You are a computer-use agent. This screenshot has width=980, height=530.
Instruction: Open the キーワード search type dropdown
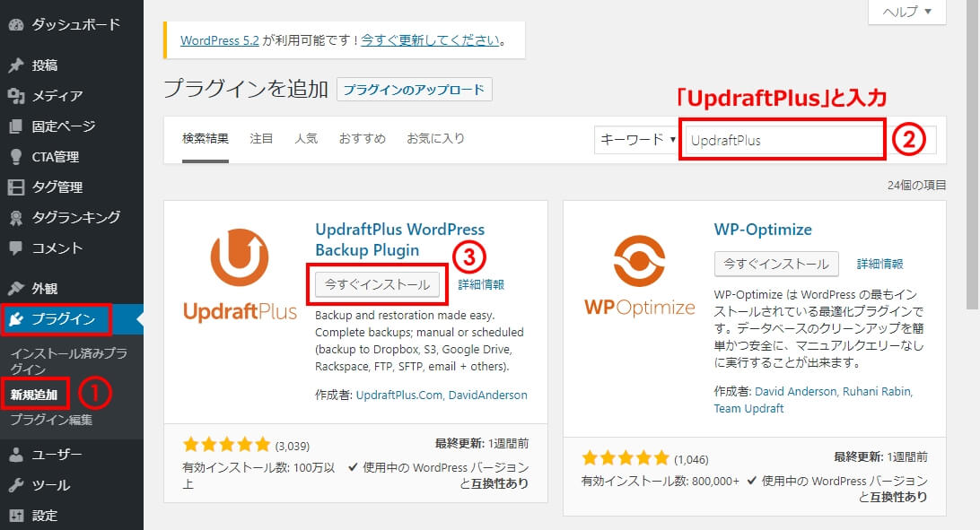point(635,140)
